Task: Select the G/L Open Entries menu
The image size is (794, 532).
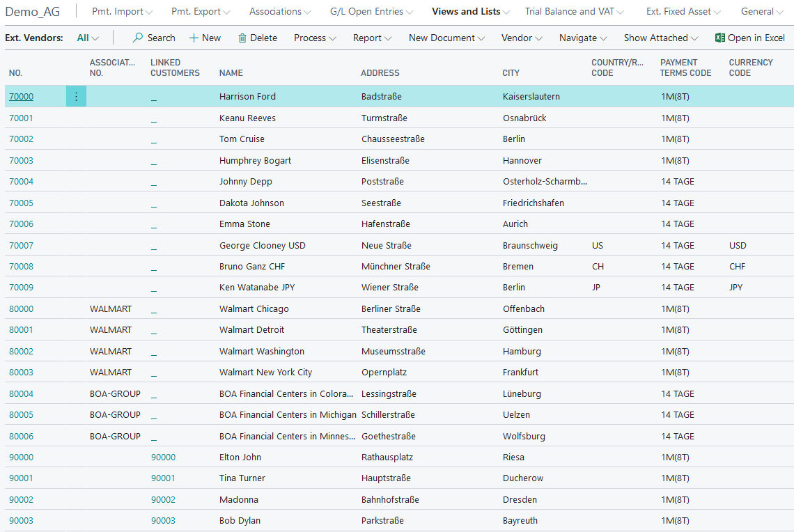Action: tap(371, 12)
